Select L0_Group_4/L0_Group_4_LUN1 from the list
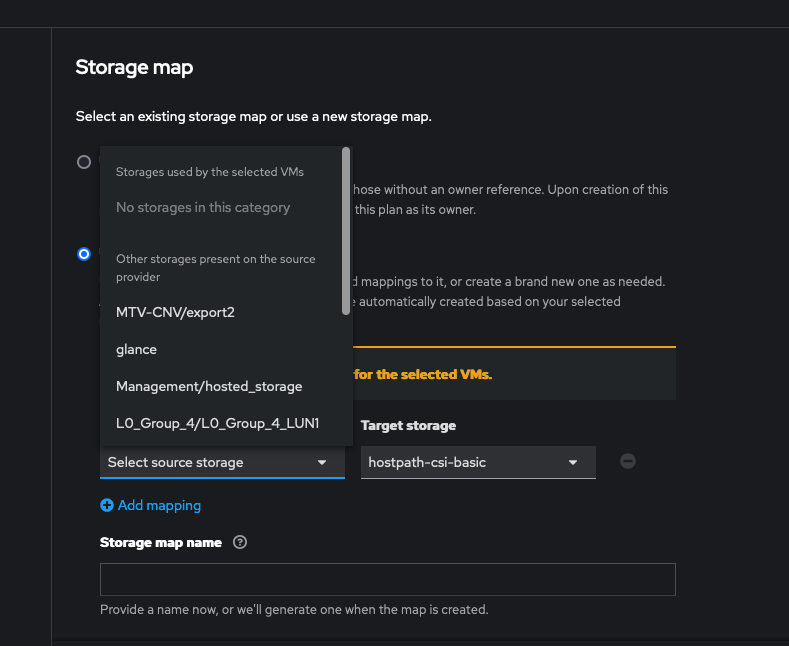Viewport: 789px width, 646px height. click(x=217, y=423)
